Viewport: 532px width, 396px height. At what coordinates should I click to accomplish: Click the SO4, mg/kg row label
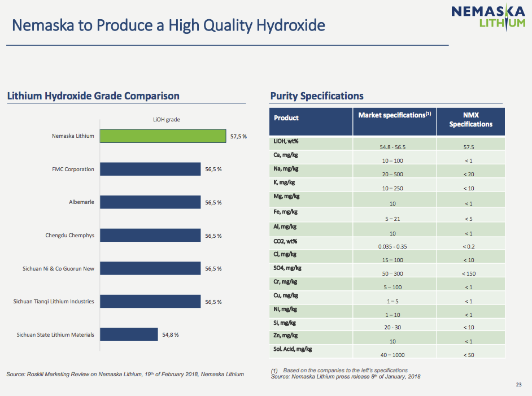(x=287, y=268)
